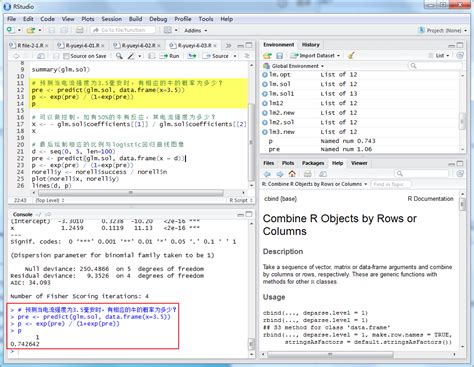The height and width of the screenshot is (367, 474).
Task: Switch to the Packages tab
Action: [313, 163]
